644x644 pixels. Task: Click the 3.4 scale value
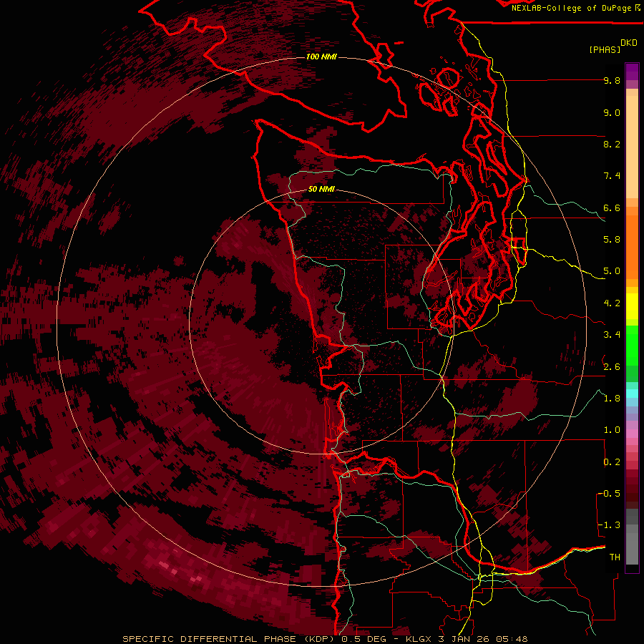tap(612, 335)
